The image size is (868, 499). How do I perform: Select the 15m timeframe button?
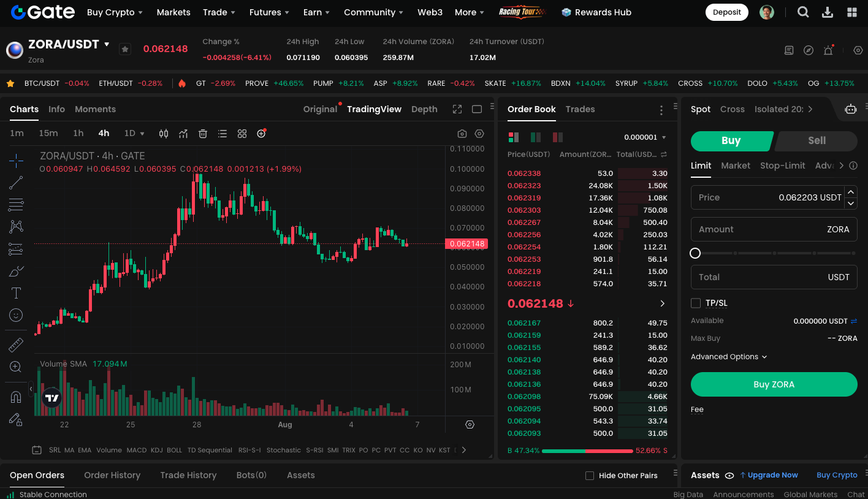point(48,133)
